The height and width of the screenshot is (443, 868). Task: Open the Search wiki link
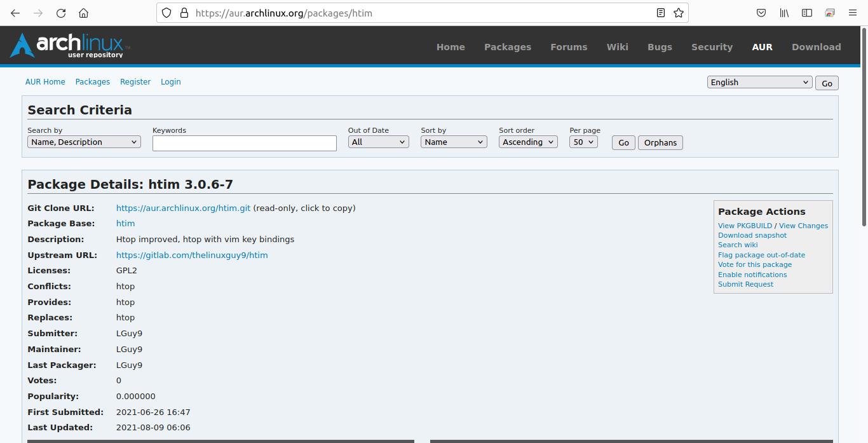click(738, 245)
